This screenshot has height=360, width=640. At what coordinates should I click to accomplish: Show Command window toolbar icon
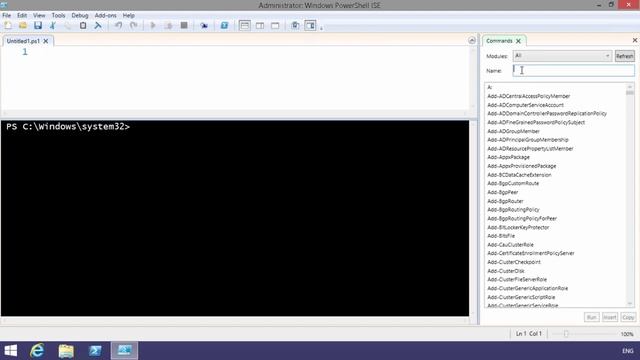pos(295,26)
